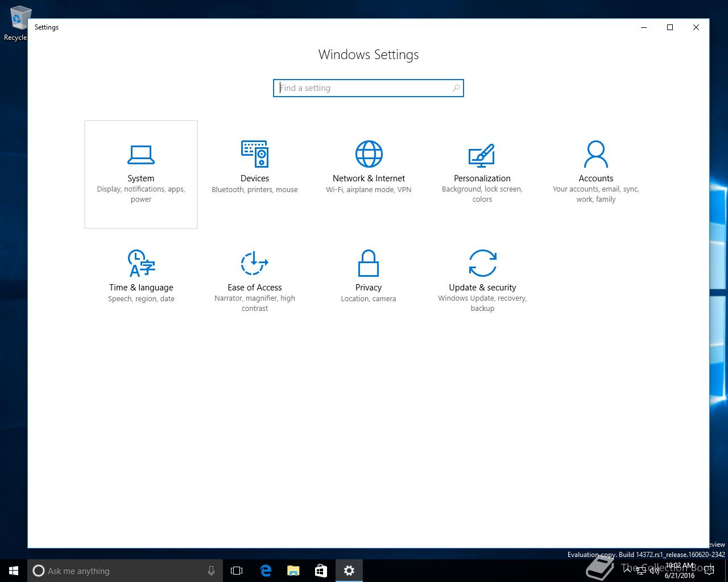Click into the Find a setting box

(x=369, y=88)
